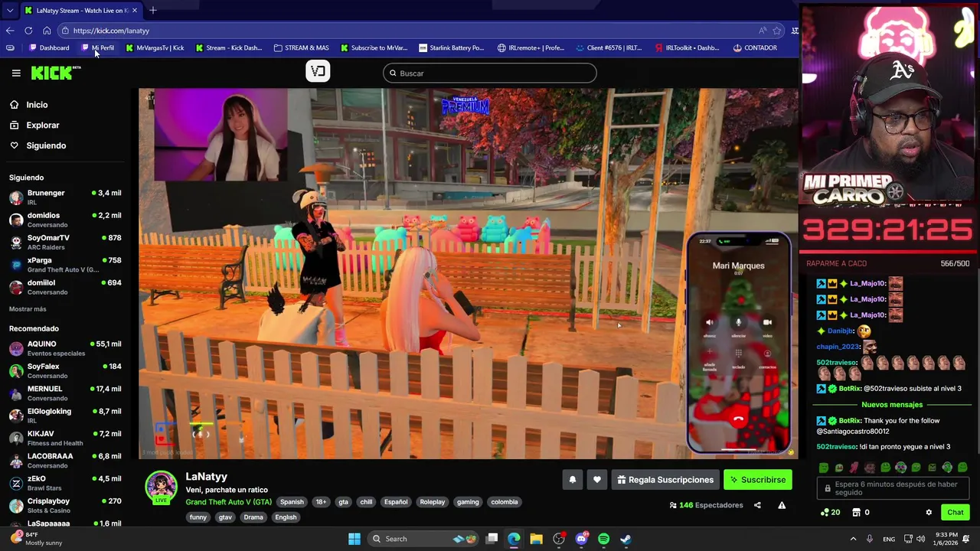The height and width of the screenshot is (551, 980).
Task: Click the green Chat send button
Action: coord(955,513)
